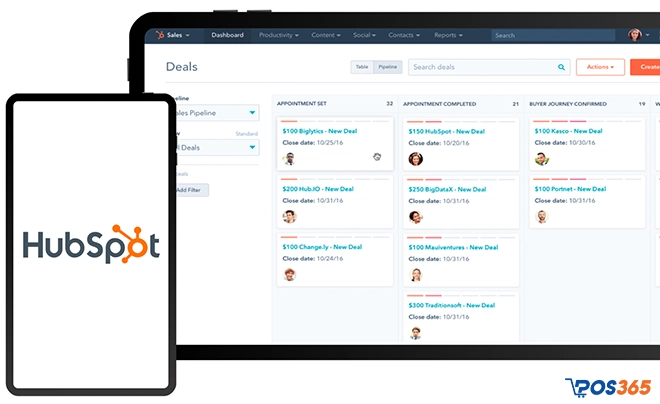
Task: Click owner avatar on Traditionsoft deal card
Action: click(x=415, y=333)
